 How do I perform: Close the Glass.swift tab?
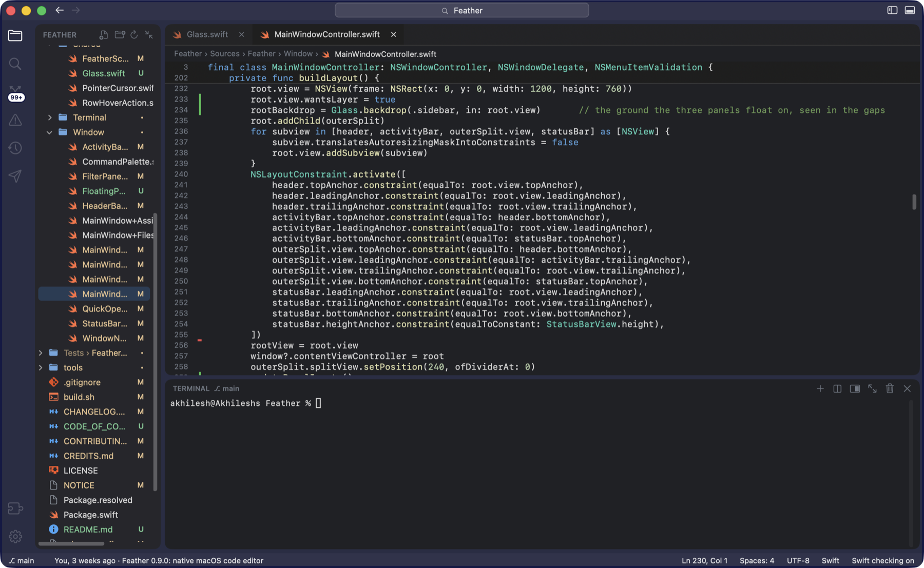pos(241,34)
